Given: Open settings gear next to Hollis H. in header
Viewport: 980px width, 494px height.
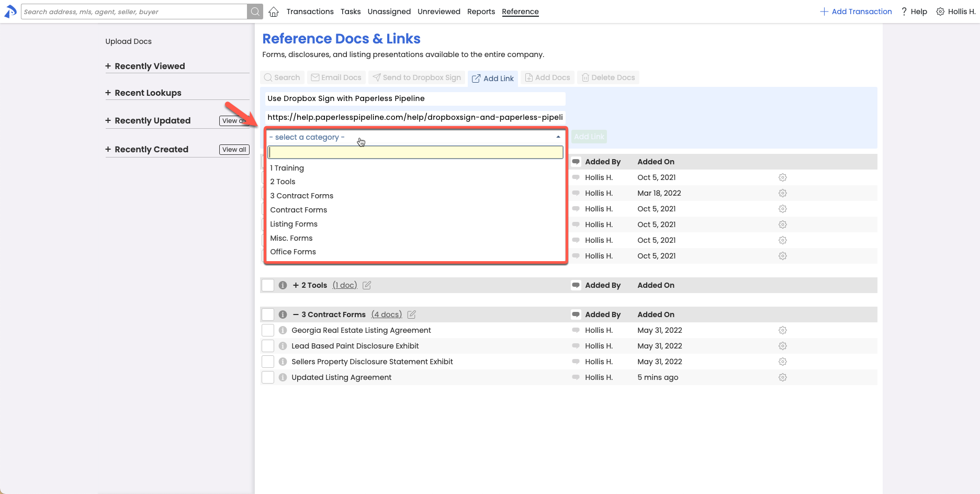Looking at the screenshot, I should point(940,12).
